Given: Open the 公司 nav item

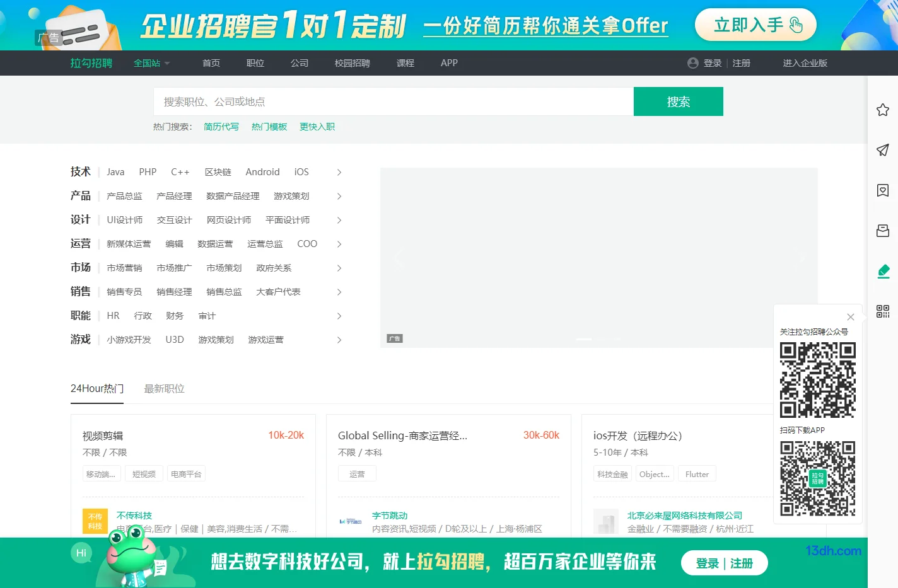Looking at the screenshot, I should 300,63.
